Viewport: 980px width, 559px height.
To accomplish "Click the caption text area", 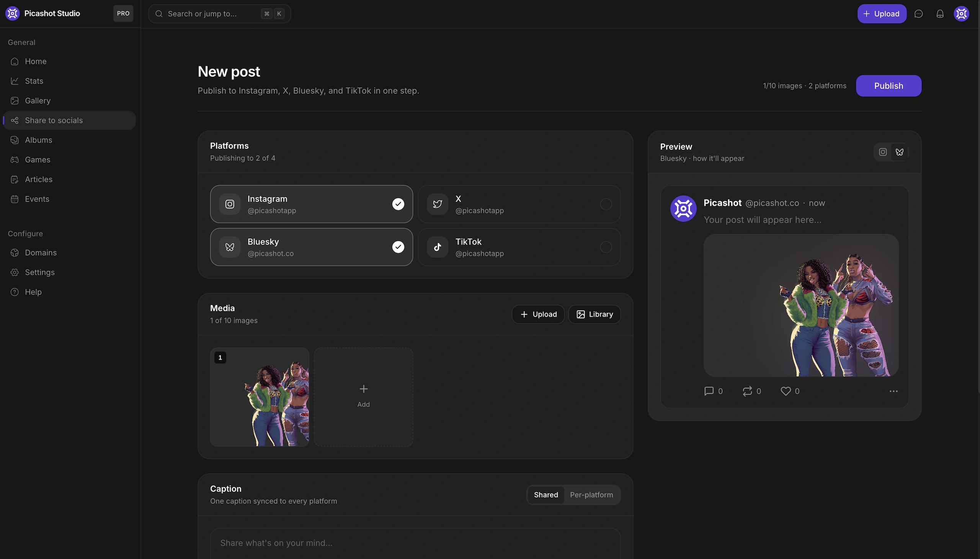I will pos(415,543).
